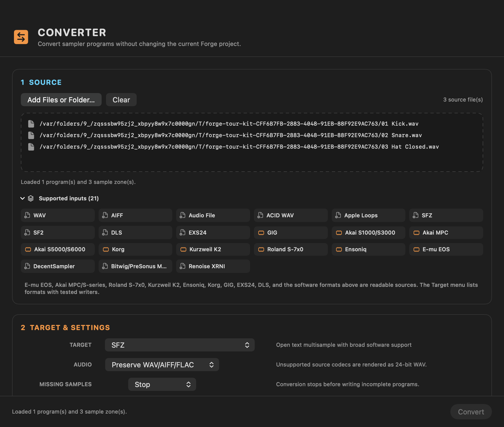Click the SF2 format icon

[x=27, y=233]
